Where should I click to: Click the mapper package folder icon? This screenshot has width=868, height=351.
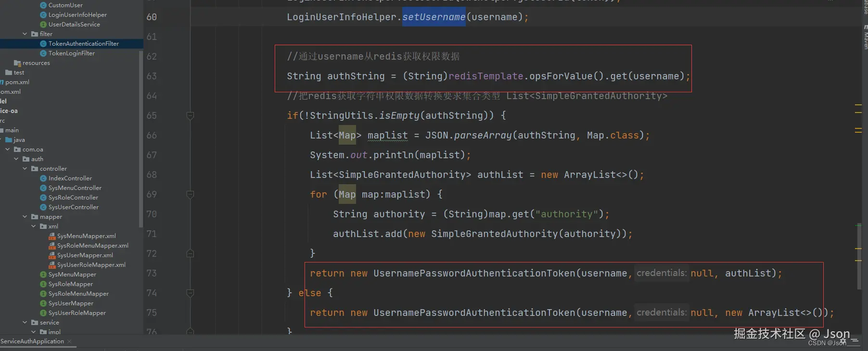(x=35, y=217)
